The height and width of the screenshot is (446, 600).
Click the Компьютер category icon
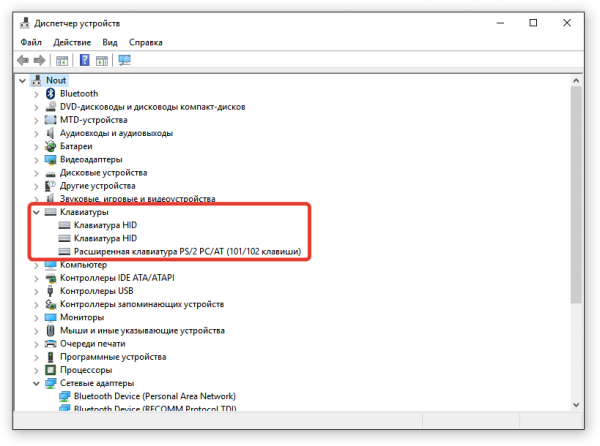pos(50,265)
